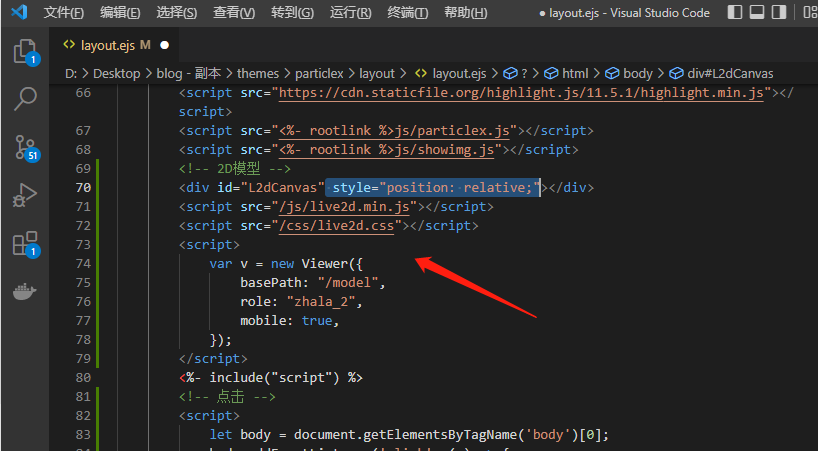
Task: Open the Run and Debug view
Action: tap(25, 196)
